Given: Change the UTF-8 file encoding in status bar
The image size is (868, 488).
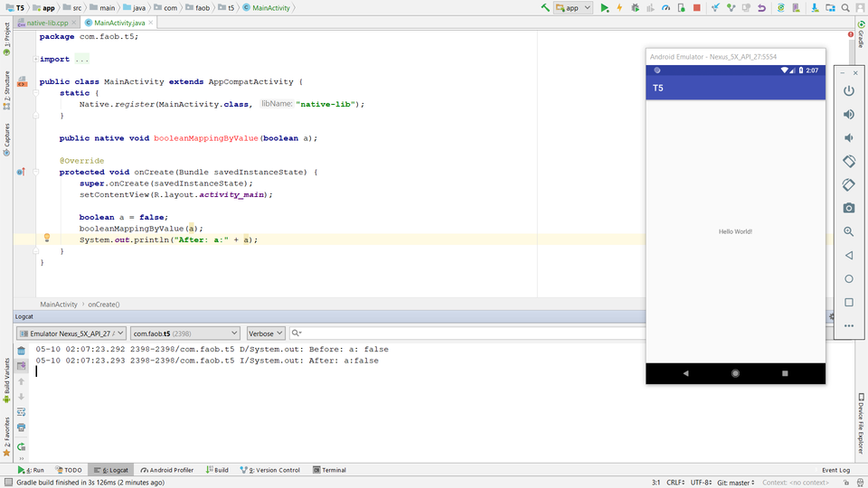Looking at the screenshot, I should click(702, 483).
